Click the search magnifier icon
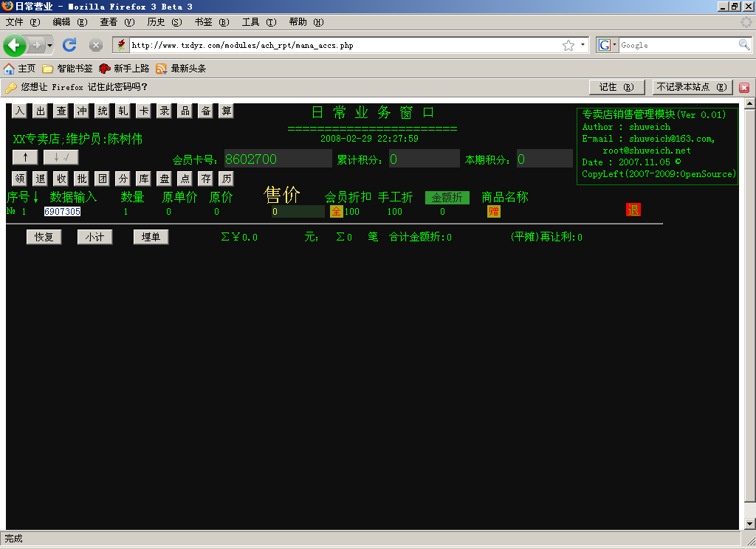 point(744,45)
